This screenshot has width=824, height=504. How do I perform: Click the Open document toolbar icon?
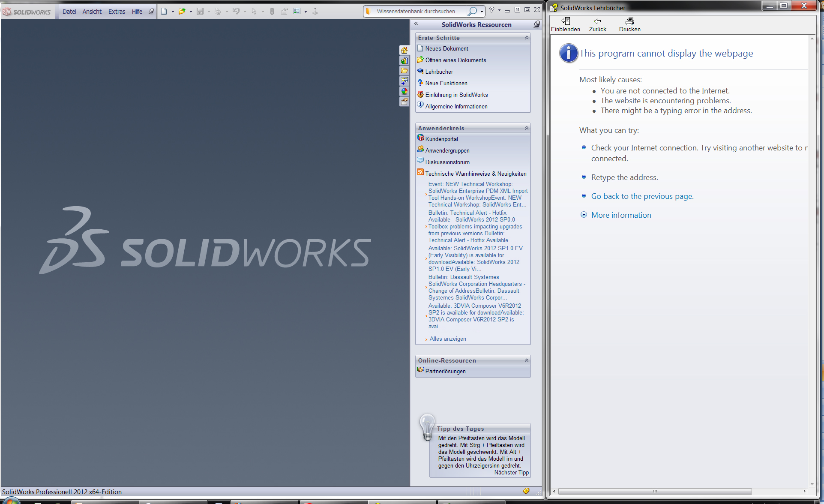pos(182,12)
